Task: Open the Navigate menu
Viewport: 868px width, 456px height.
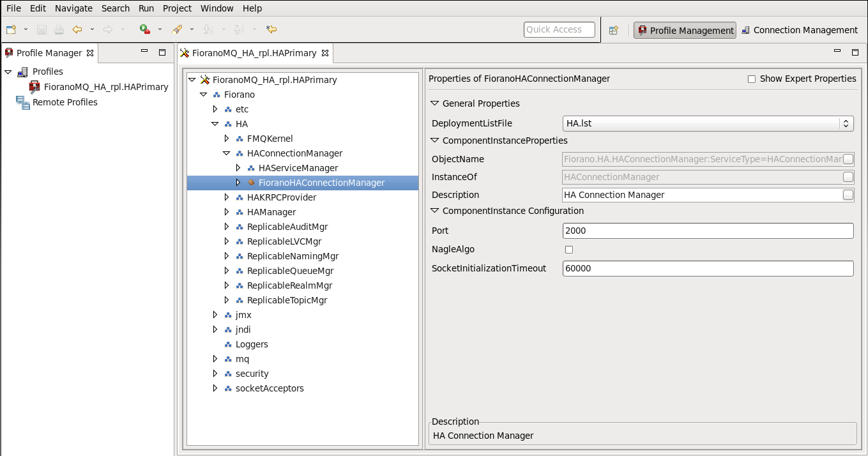Action: pos(73,8)
